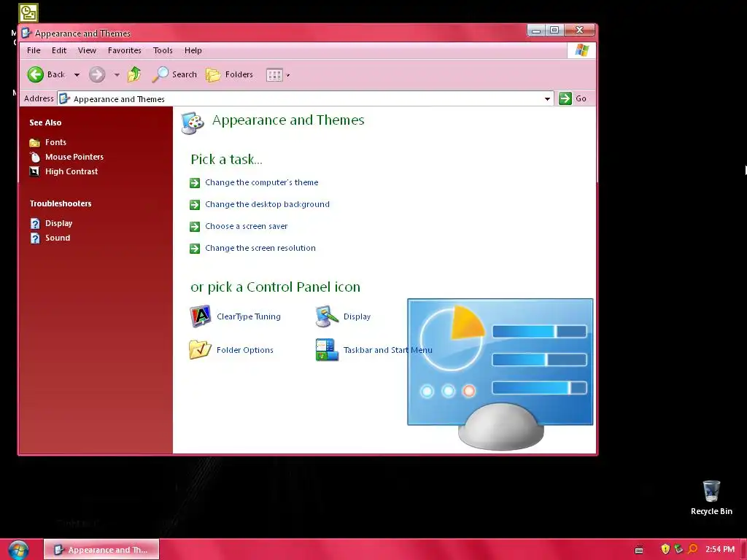Click the keyboard icon in system tray
The width and height of the screenshot is (747, 560).
pos(639,550)
